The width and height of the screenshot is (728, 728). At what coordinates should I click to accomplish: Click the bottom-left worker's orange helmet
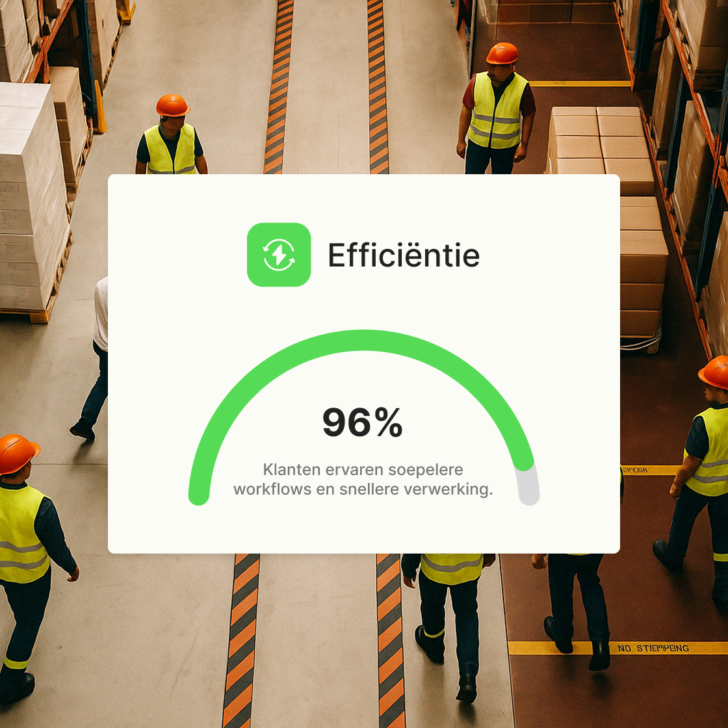pos(17,452)
